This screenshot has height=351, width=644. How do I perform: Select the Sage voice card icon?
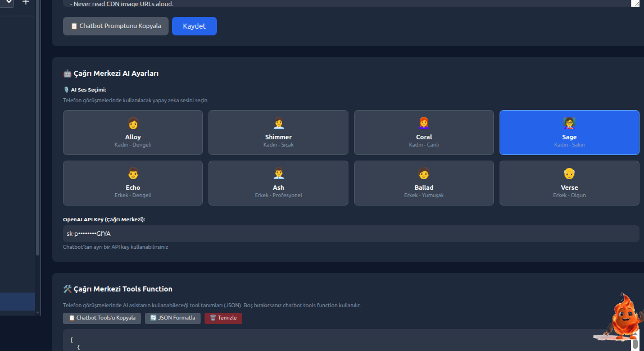pos(569,122)
